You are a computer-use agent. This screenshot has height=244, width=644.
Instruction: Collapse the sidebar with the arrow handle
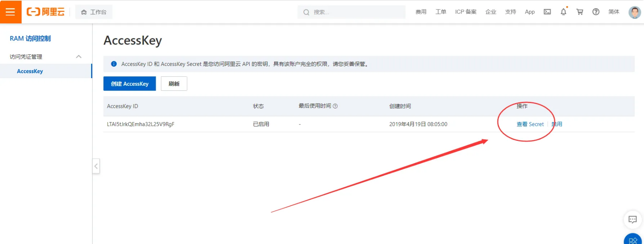96,166
